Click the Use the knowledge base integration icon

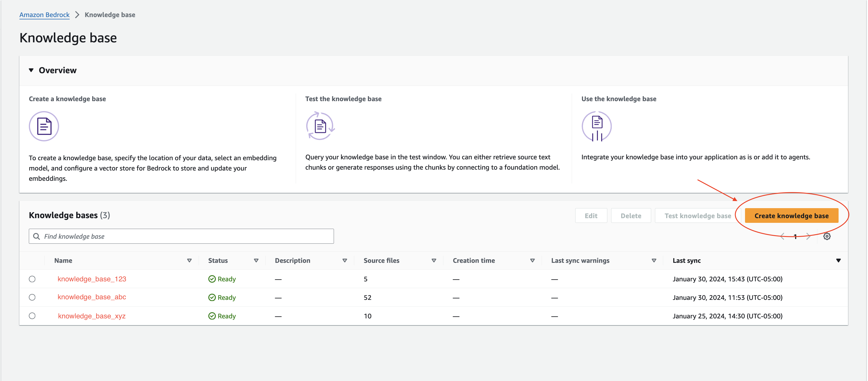596,126
